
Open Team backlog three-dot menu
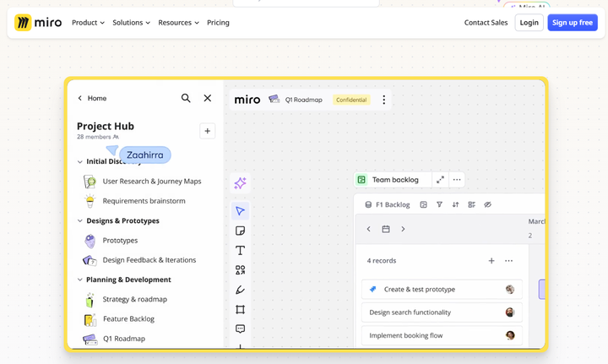(x=457, y=180)
